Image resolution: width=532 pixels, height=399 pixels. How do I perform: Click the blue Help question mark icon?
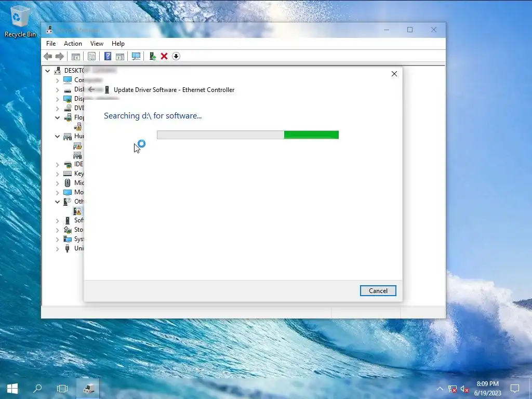pyautogui.click(x=108, y=56)
